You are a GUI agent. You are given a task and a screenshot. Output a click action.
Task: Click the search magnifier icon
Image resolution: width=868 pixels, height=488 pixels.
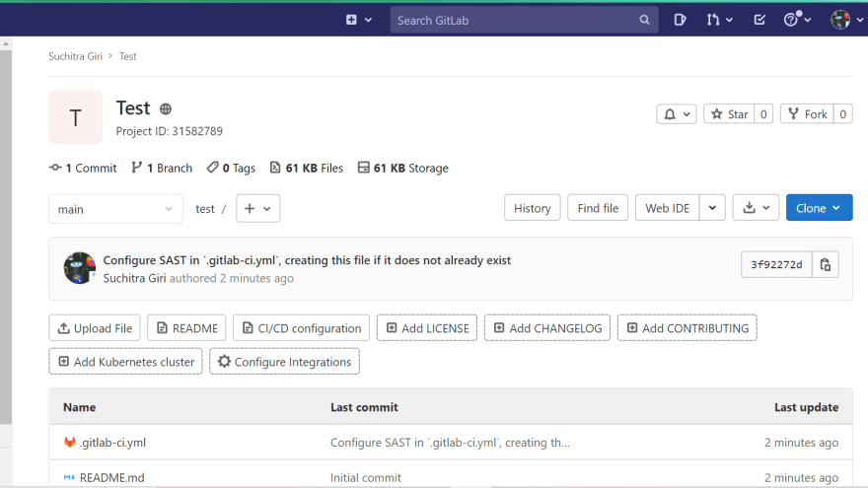tap(644, 20)
